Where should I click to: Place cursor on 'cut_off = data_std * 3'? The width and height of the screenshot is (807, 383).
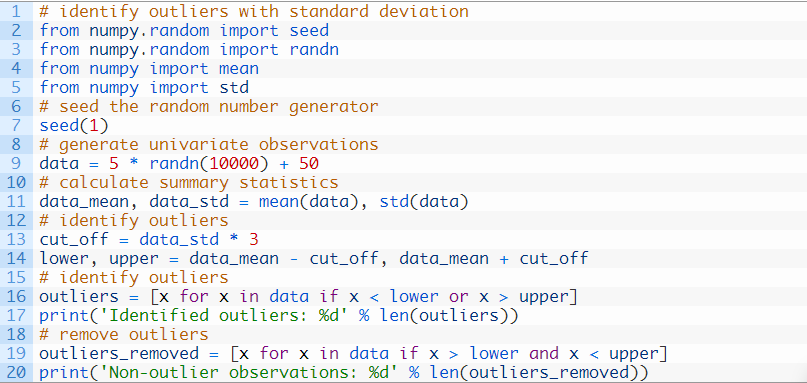click(x=149, y=240)
